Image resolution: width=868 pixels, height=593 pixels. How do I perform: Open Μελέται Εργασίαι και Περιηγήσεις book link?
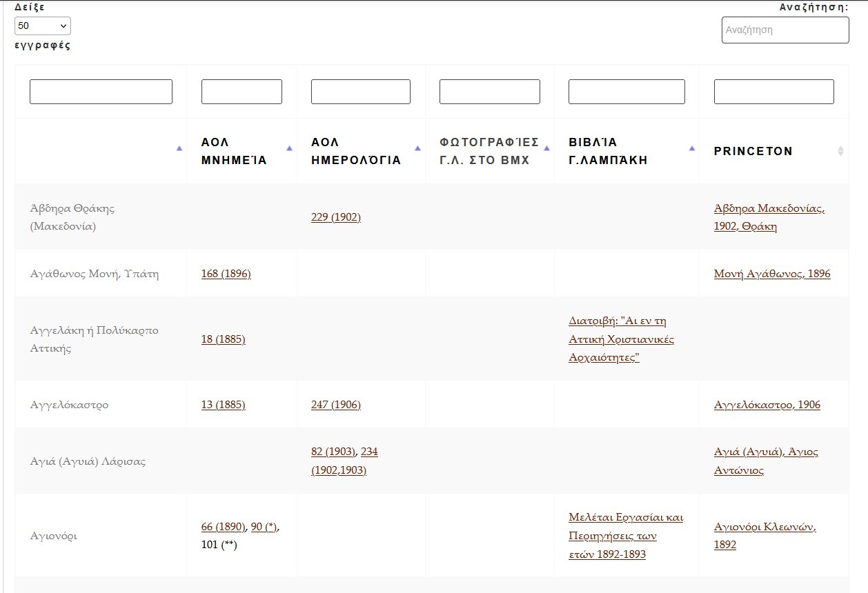[625, 536]
